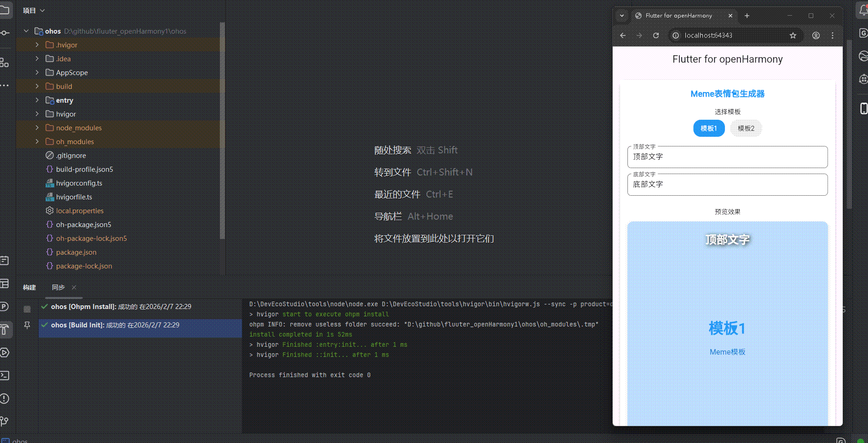This screenshot has width=868, height=443.
Task: Click the Meme表情包生成器 heading
Action: coord(727,94)
